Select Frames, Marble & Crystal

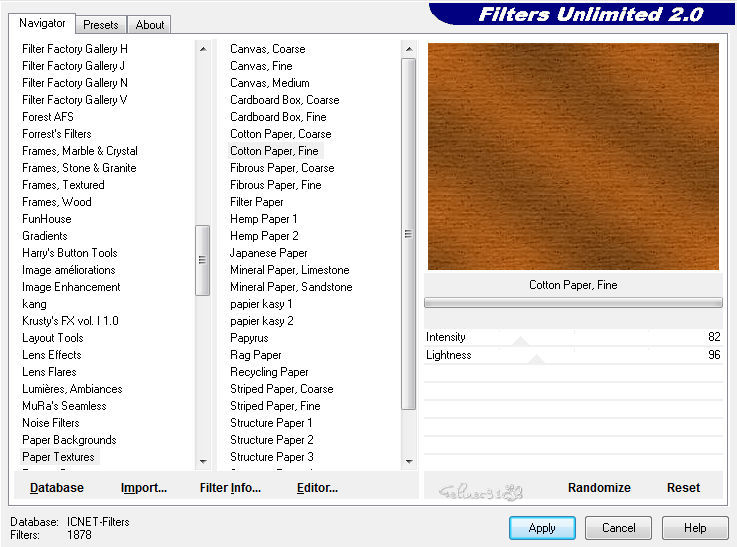(80, 151)
